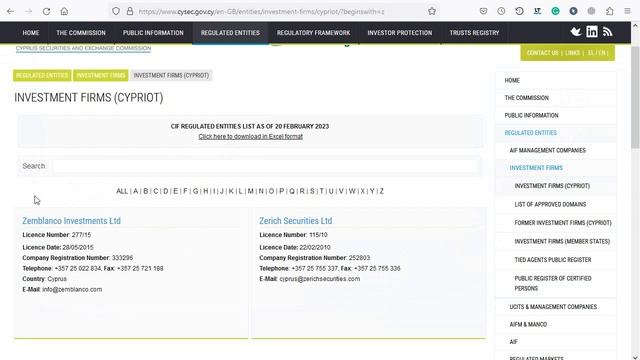This screenshot has width=640, height=360.
Task: Click Regulated Entities breadcrumb
Action: [42, 76]
